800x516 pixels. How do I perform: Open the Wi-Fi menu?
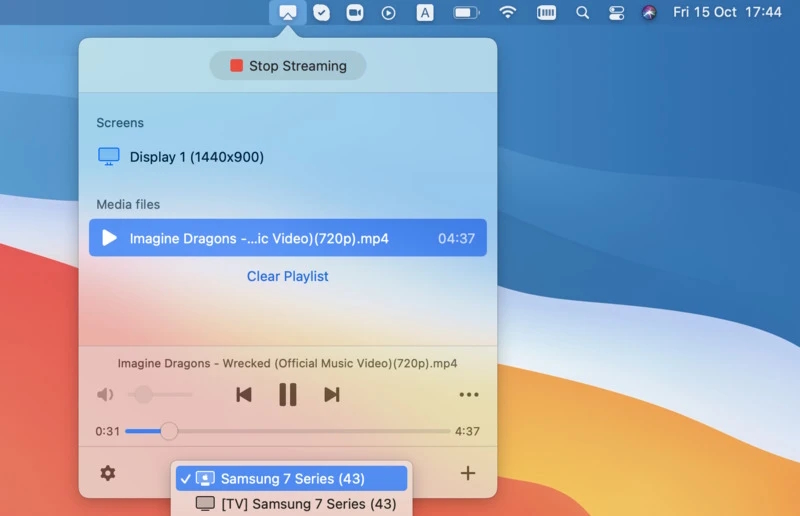(x=507, y=12)
